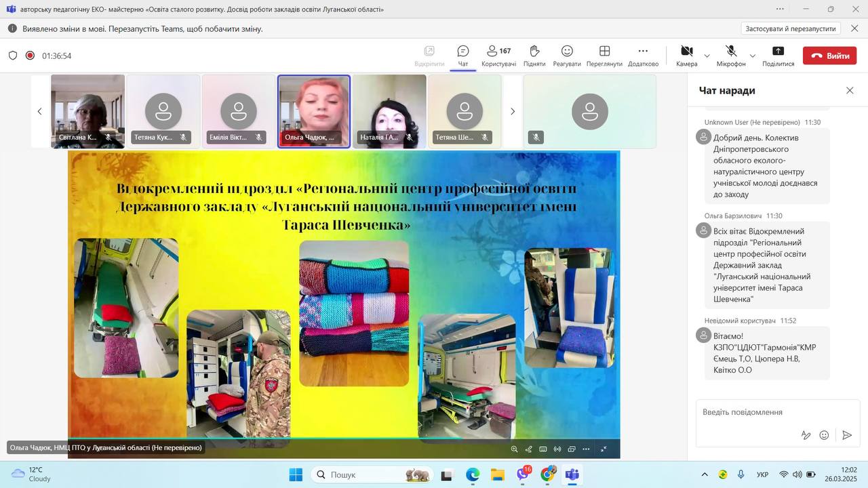
Task: Toggle the Чат panel in toolbar
Action: pos(463,56)
